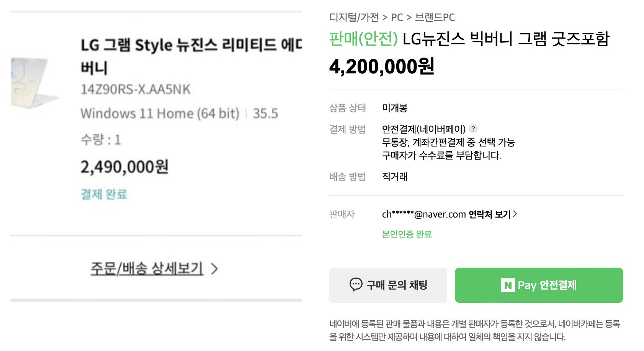Click the speech bubble chat icon
Screen dimensions: 644x351
pyautogui.click(x=356, y=285)
